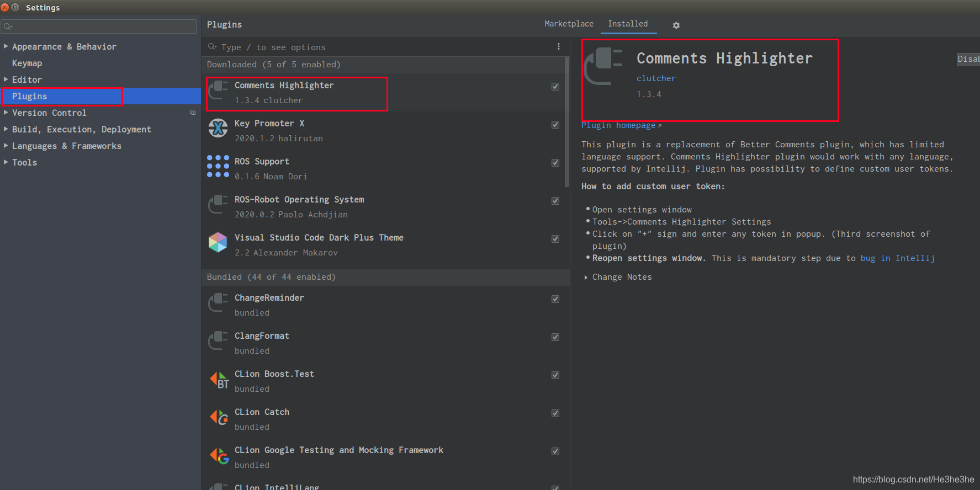Click the ClangFormat plugin icon
The height and width of the screenshot is (490, 980).
coord(218,341)
